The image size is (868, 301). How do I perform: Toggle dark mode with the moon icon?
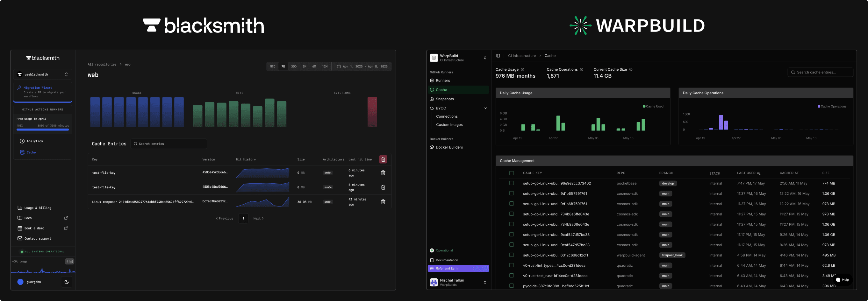point(66,282)
